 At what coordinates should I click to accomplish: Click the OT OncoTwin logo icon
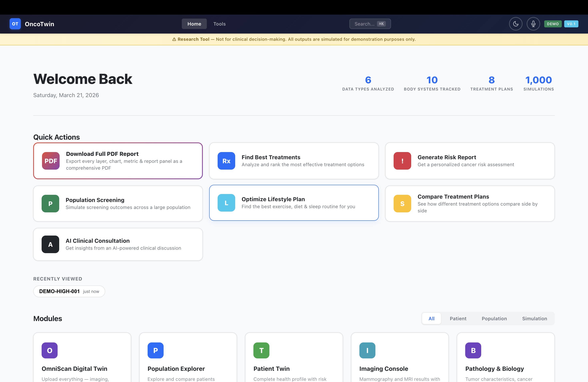(x=15, y=24)
